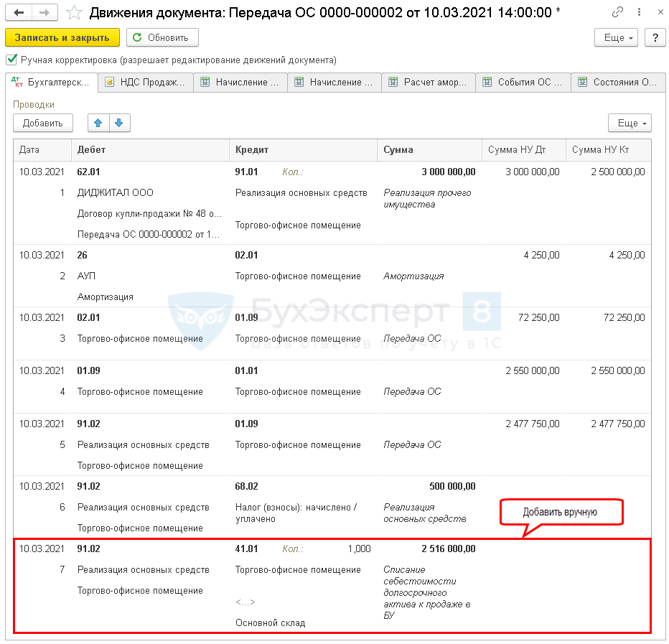Add document to favorites with star

[72, 13]
